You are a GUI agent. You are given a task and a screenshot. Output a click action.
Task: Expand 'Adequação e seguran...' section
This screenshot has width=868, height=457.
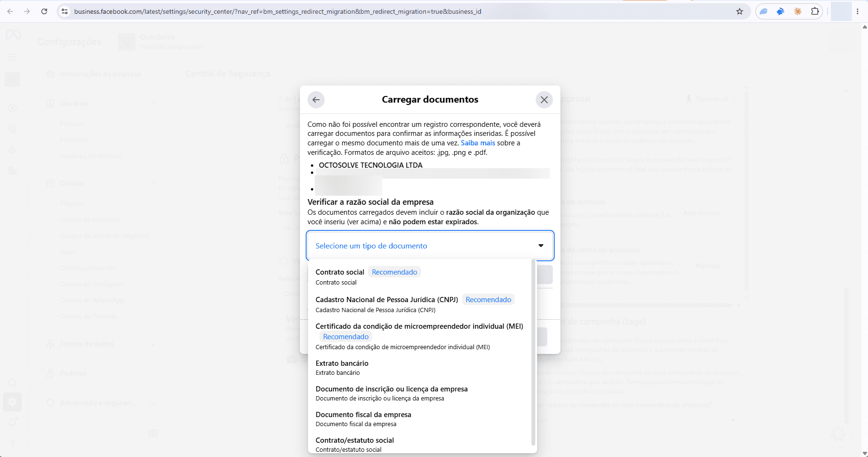point(153,403)
